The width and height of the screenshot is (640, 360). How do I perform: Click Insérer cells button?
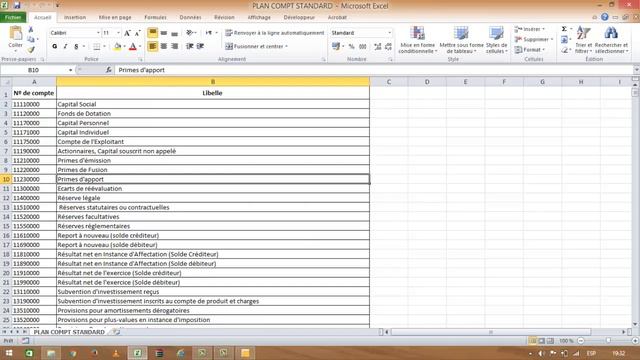click(530, 29)
